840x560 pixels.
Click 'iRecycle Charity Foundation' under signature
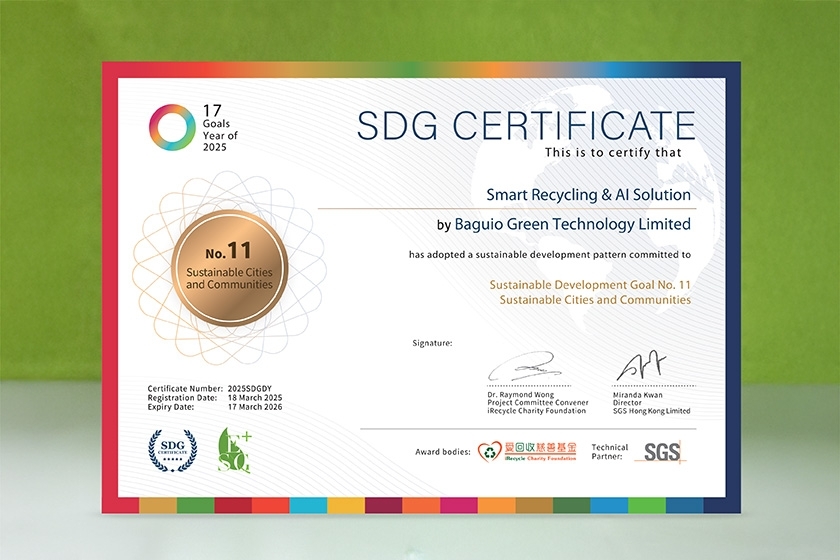[x=536, y=410]
